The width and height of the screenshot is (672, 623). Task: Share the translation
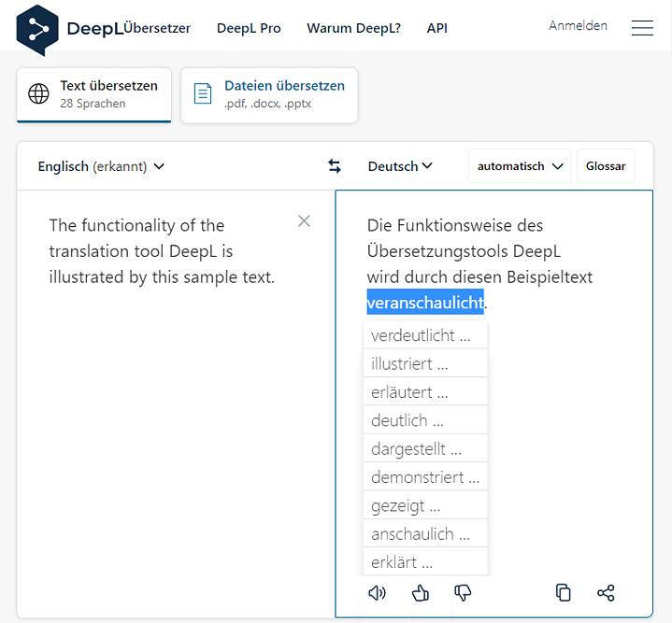(606, 593)
